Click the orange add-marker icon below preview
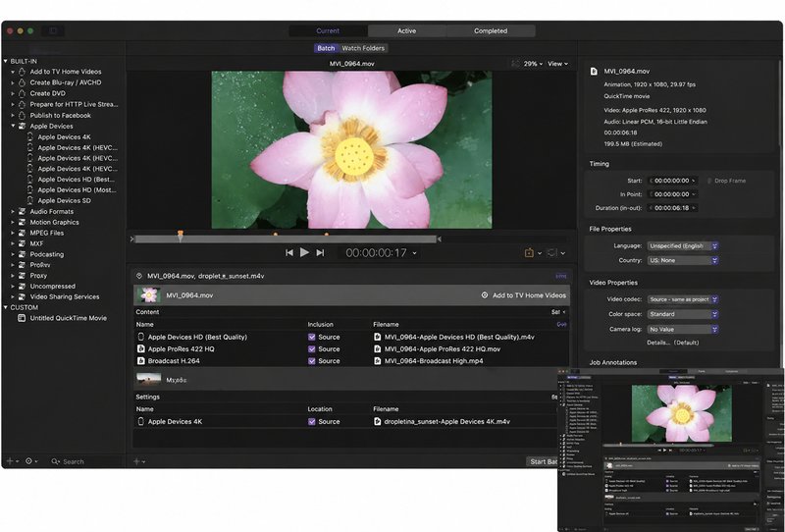The height and width of the screenshot is (532, 785). [529, 253]
